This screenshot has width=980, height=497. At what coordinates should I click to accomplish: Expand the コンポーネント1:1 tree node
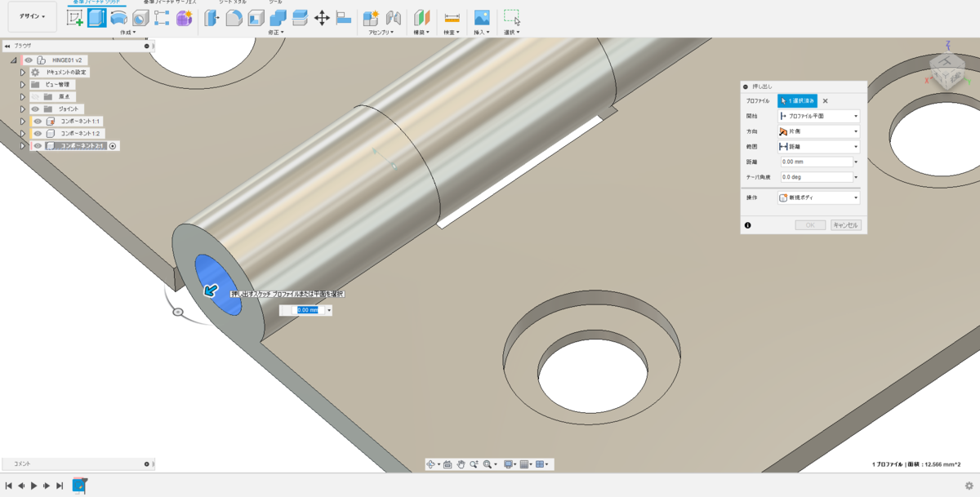click(23, 121)
